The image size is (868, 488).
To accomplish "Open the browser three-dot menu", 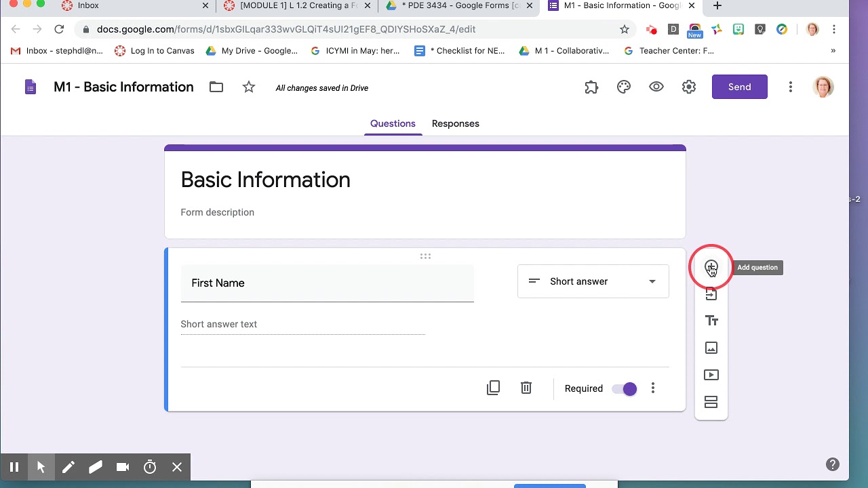I will [834, 29].
